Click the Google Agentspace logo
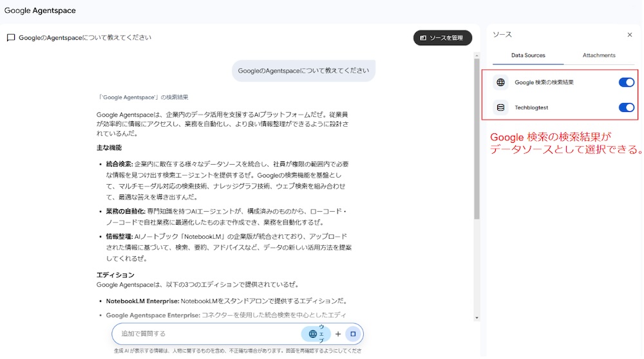Image resolution: width=644 pixels, height=359 pixels. point(40,11)
